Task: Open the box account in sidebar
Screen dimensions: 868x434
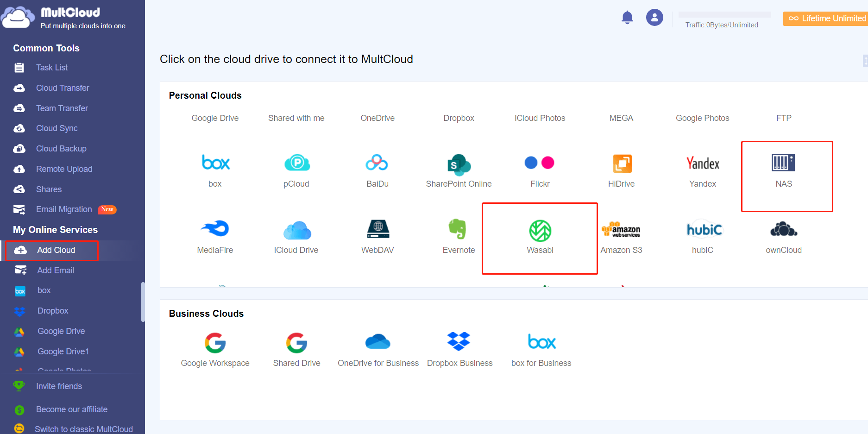Action: [x=44, y=290]
